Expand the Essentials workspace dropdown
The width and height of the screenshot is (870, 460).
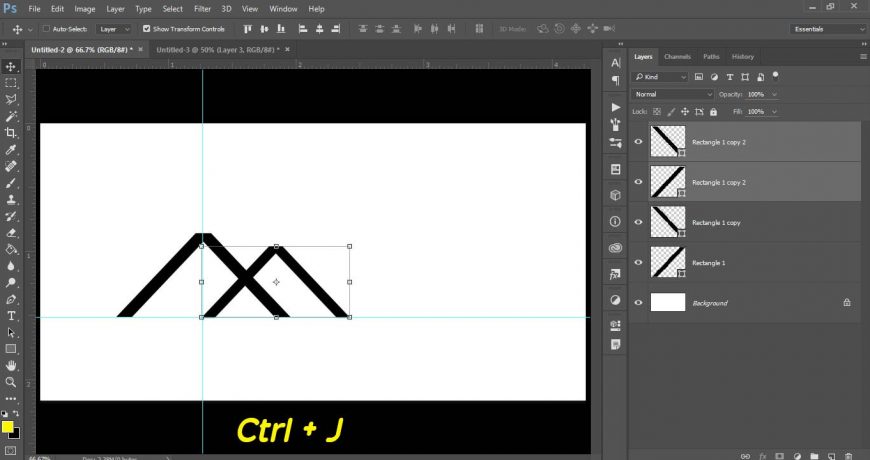click(x=828, y=29)
